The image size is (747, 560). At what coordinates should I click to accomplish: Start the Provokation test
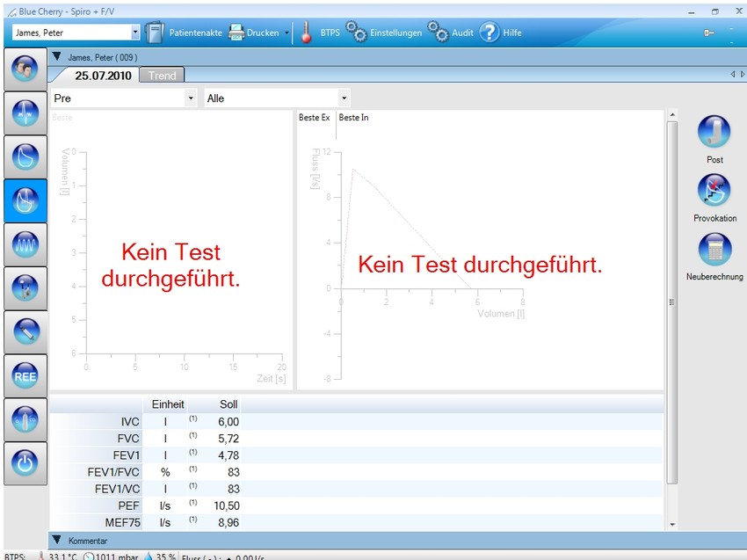pos(714,191)
